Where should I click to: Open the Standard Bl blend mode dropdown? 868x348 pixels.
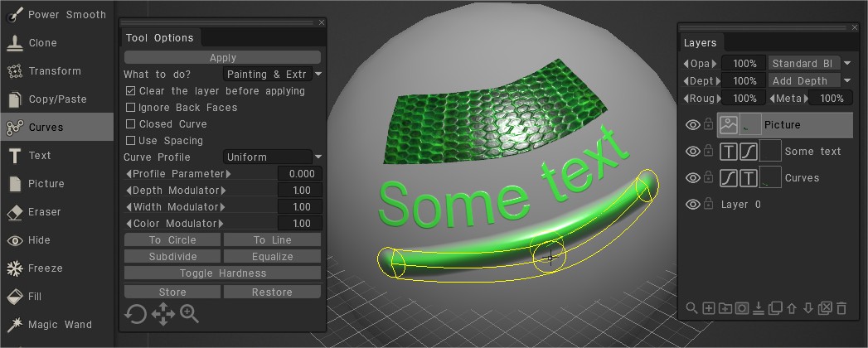(810, 64)
